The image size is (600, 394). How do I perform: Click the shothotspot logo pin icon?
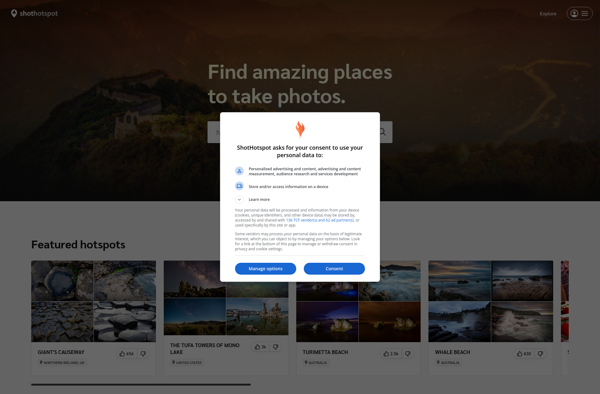[x=14, y=13]
